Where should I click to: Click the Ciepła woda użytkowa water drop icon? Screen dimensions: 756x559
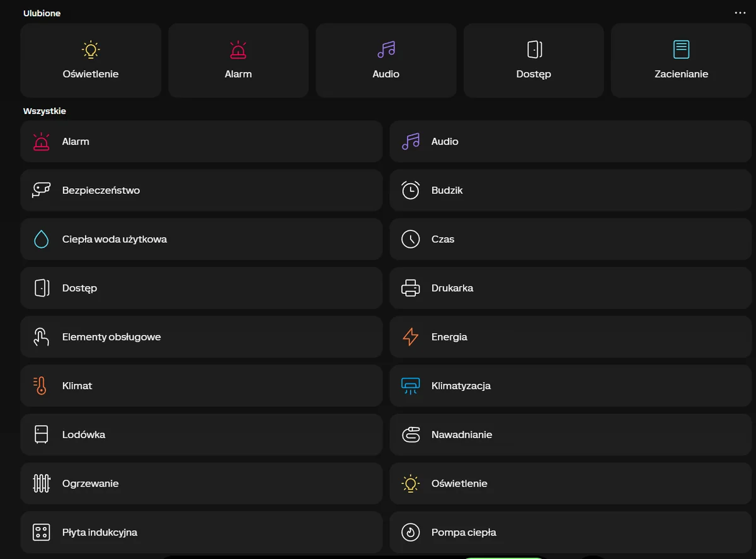pyautogui.click(x=42, y=239)
